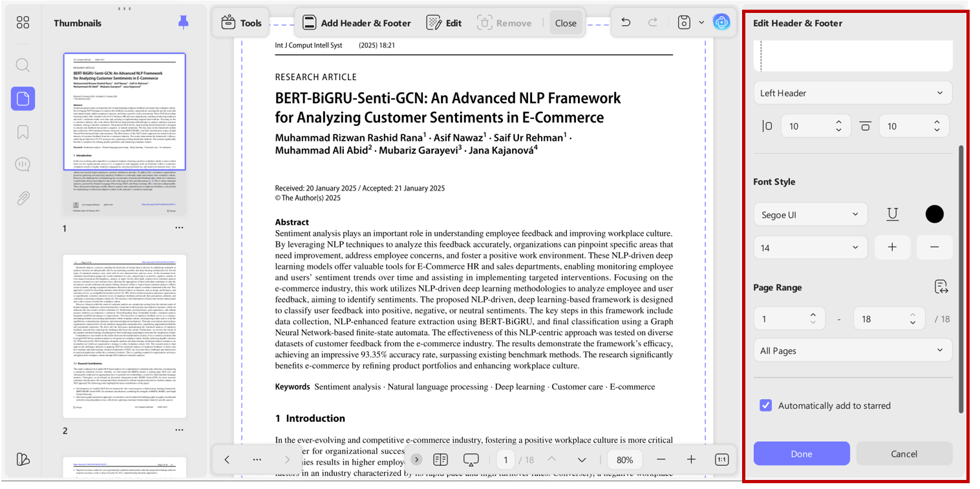The width and height of the screenshot is (980, 489).
Task: Open the font size 14 dropdown
Action: (811, 247)
